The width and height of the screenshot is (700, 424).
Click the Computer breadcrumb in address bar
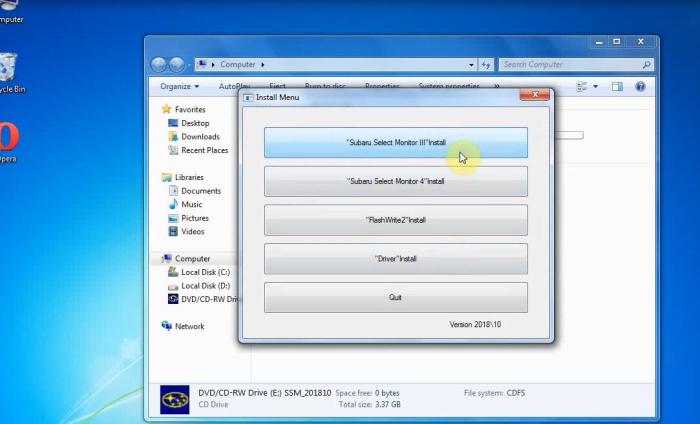point(238,65)
